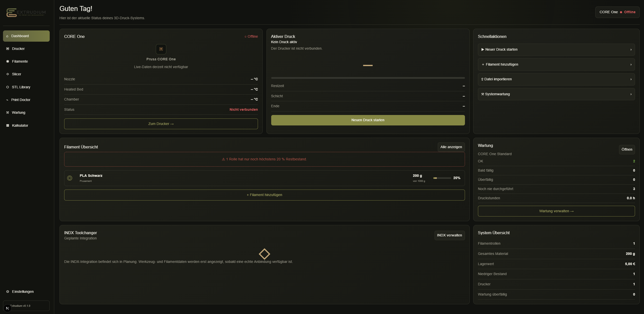Image resolution: width=644 pixels, height=314 pixels.
Task: Click the Filamente sidebar icon
Action: pyautogui.click(x=7, y=61)
